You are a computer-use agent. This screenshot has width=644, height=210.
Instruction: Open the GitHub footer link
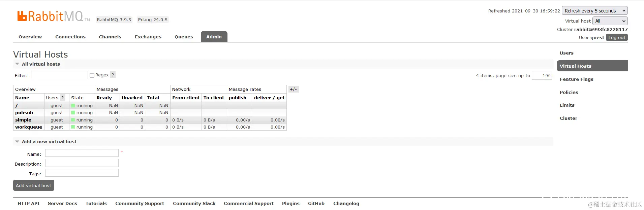[316, 203]
